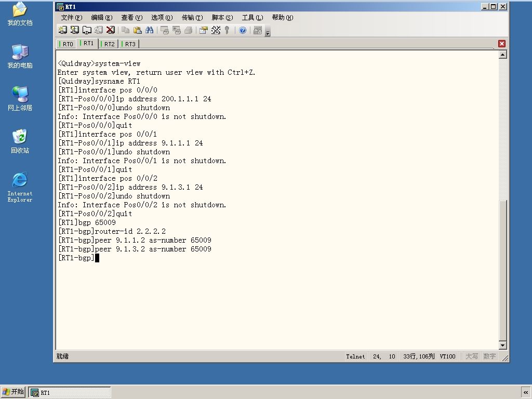Click the 大写 caps lock indicator
The width and height of the screenshot is (532, 399).
(472, 356)
